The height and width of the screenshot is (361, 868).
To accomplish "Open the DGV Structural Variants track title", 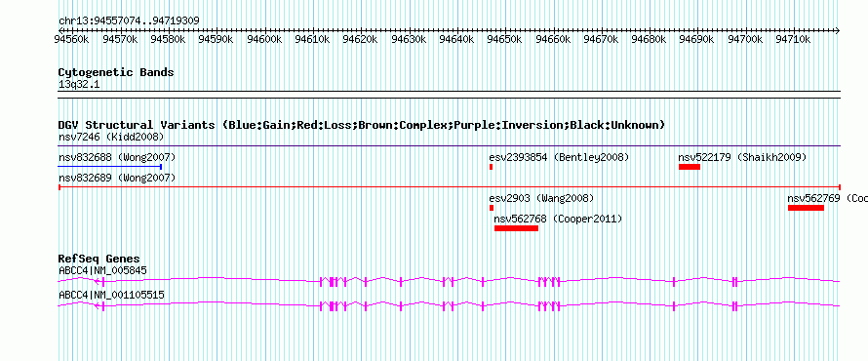I will [362, 125].
